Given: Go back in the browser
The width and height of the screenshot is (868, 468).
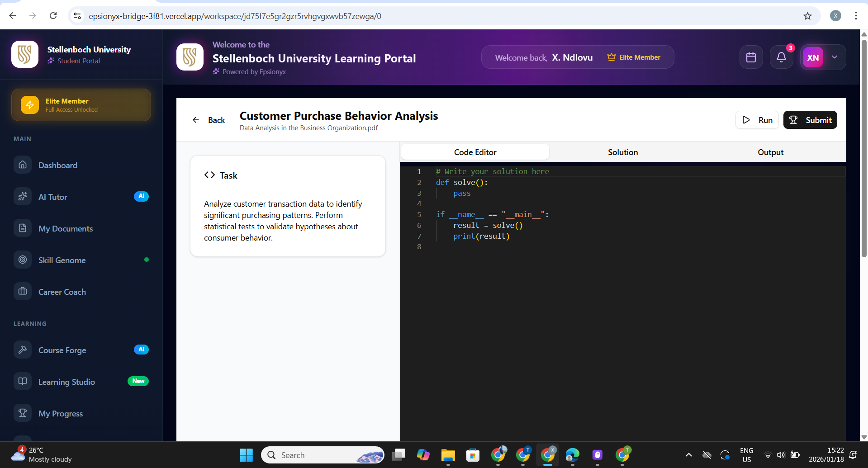Looking at the screenshot, I should coord(13,16).
